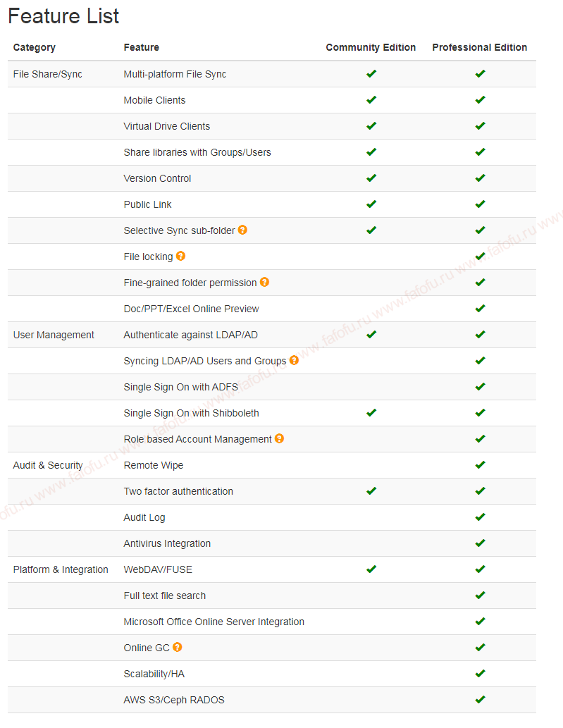
Task: Click the Category column header
Action: [x=35, y=47]
